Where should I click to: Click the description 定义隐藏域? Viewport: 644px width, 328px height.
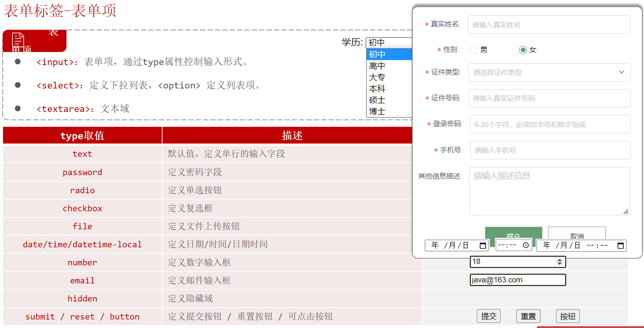(190, 299)
